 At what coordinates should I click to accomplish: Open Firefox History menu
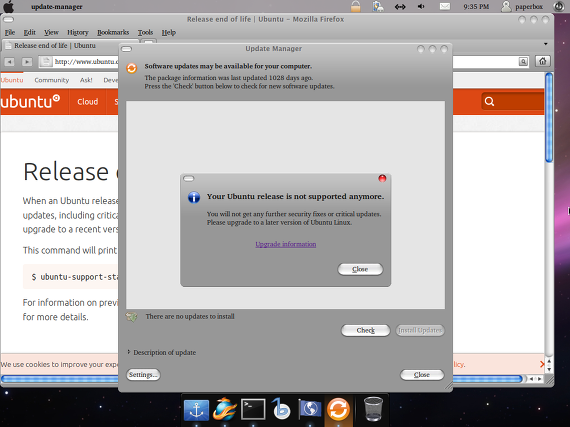(78, 32)
